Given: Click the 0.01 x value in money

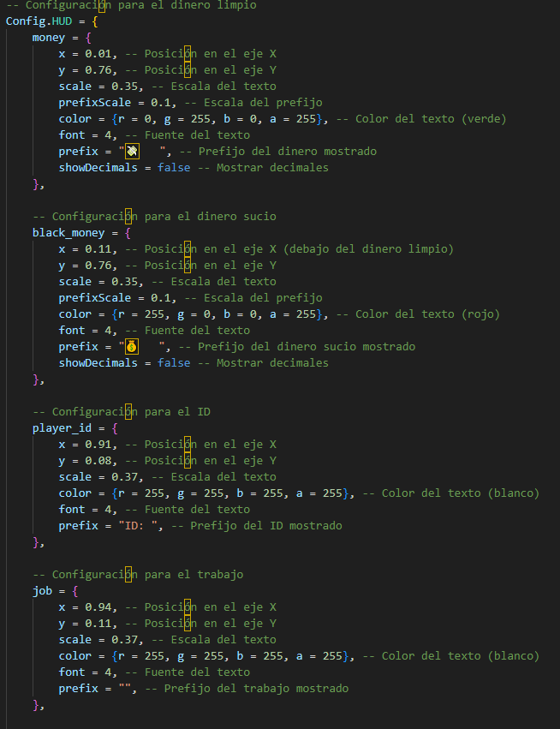Looking at the screenshot, I should click(x=98, y=54).
